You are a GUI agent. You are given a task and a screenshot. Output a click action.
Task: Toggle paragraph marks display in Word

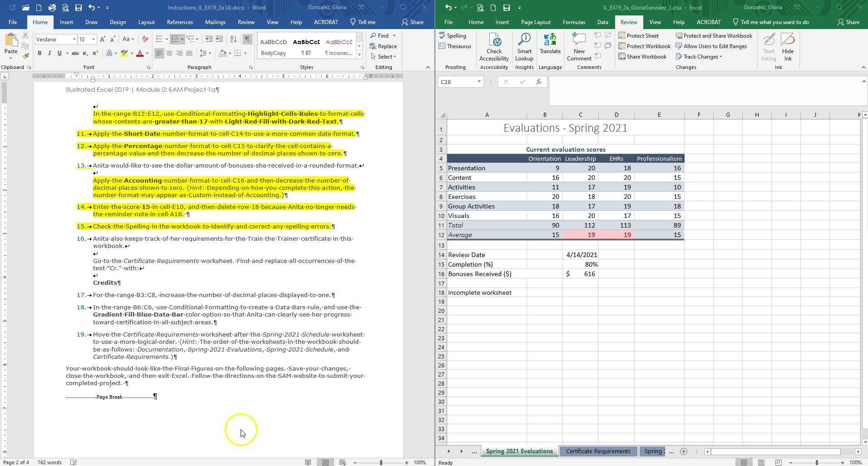point(247,39)
